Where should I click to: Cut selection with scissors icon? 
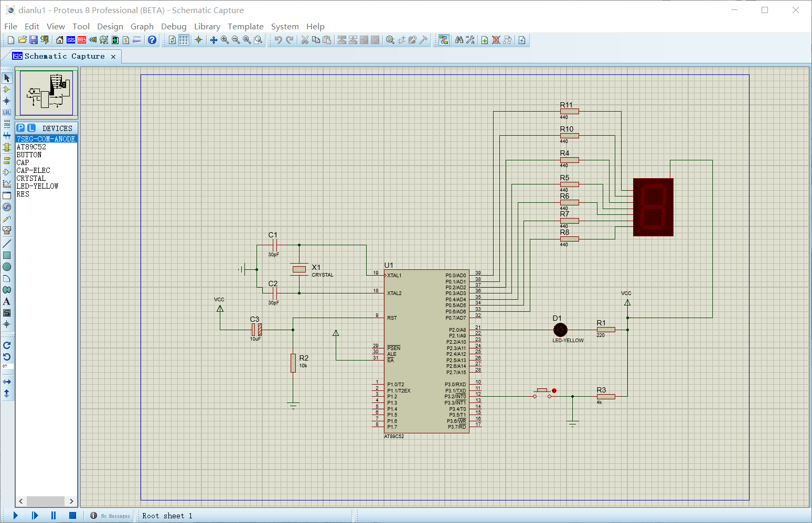pyautogui.click(x=305, y=40)
